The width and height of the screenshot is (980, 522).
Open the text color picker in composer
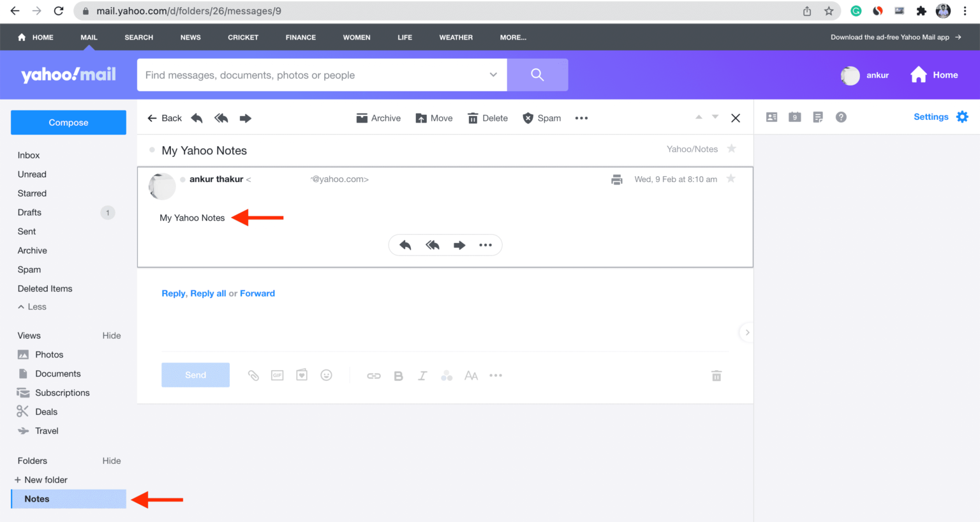point(447,375)
